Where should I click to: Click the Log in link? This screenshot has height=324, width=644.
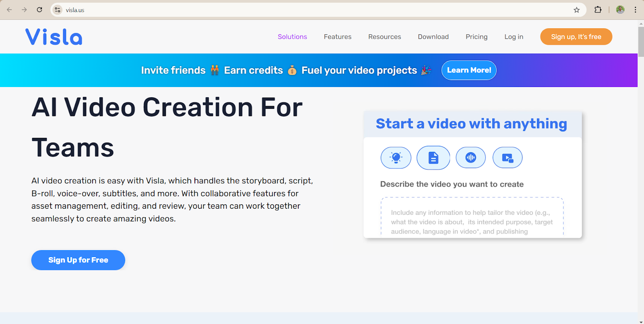coord(514,37)
